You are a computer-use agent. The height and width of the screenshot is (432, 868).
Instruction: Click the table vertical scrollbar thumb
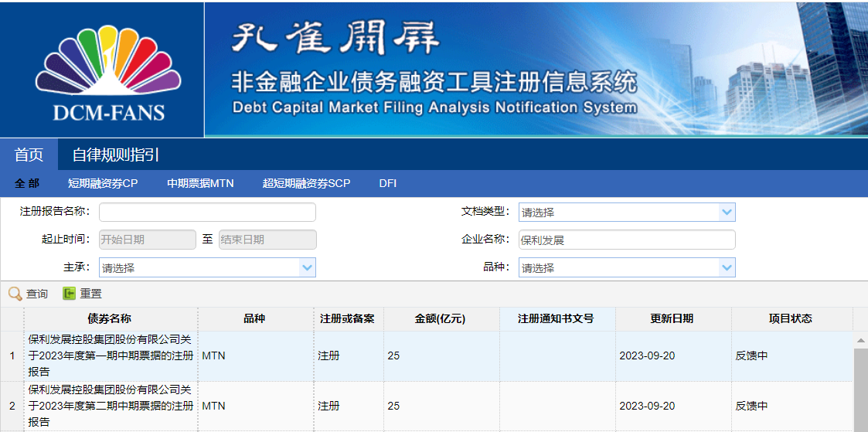click(x=861, y=389)
